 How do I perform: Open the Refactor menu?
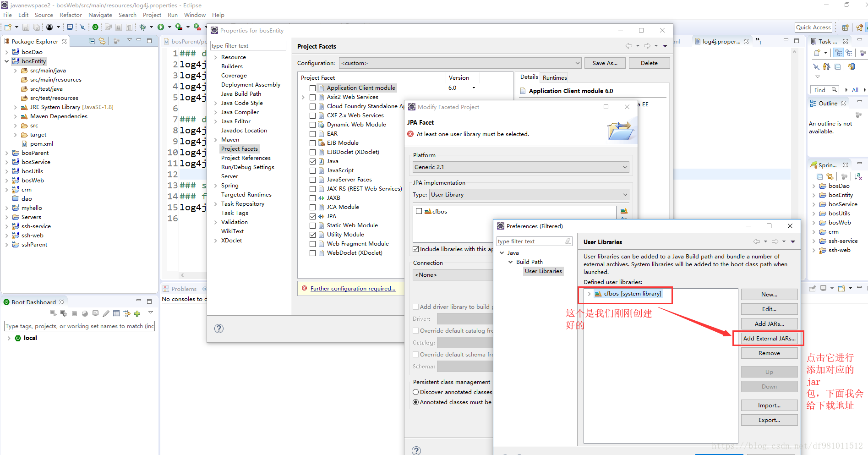pyautogui.click(x=71, y=15)
